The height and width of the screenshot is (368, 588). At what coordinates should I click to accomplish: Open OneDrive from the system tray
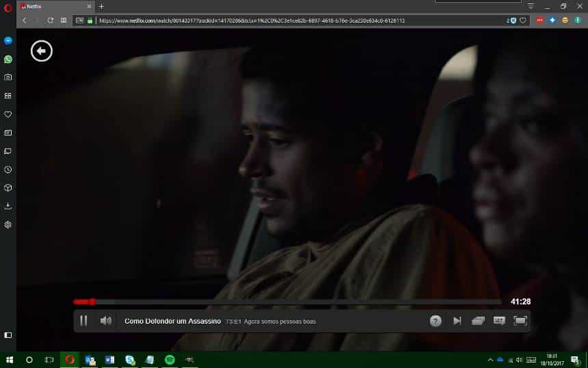tap(500, 360)
